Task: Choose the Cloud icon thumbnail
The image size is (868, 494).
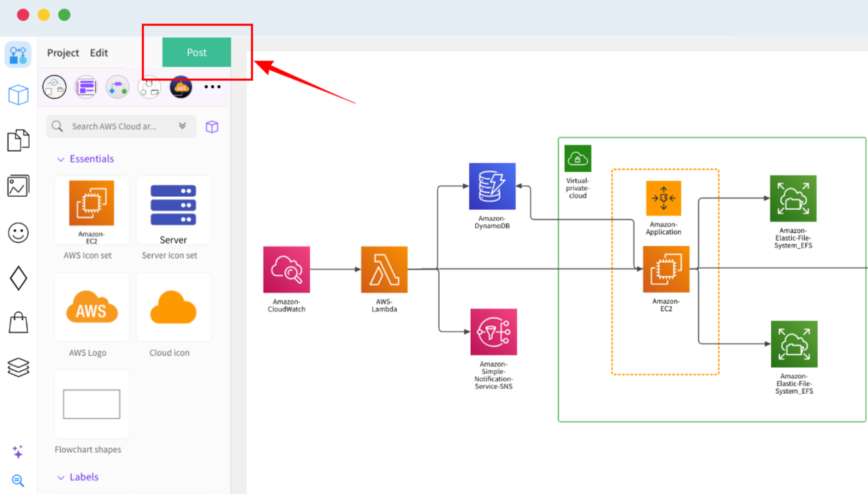Action: coord(174,307)
